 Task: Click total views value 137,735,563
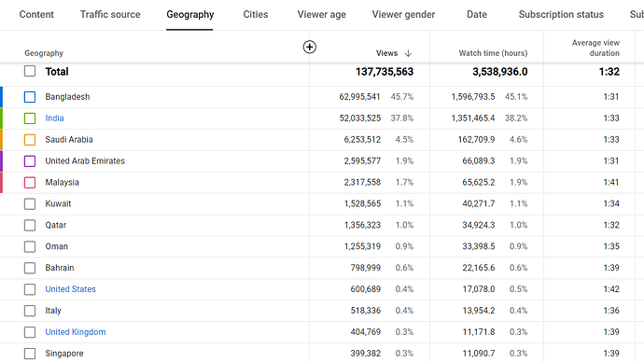(385, 72)
